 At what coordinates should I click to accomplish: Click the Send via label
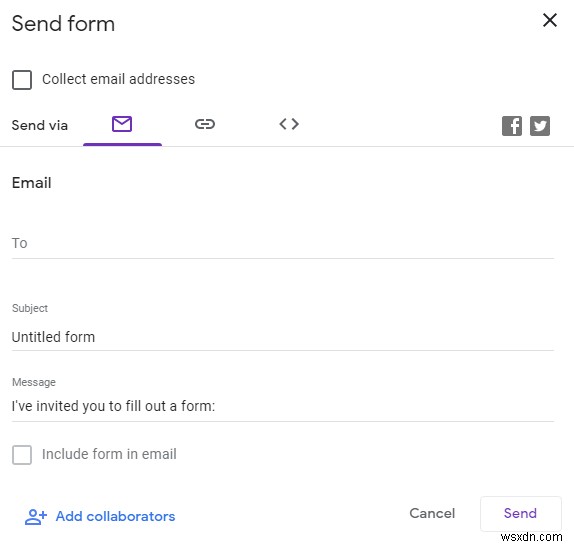[x=40, y=126]
